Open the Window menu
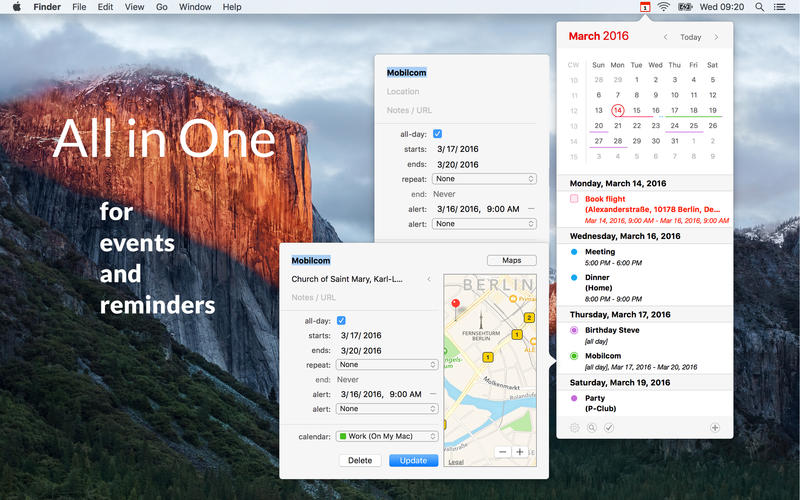This screenshot has width=800, height=500. 195,7
